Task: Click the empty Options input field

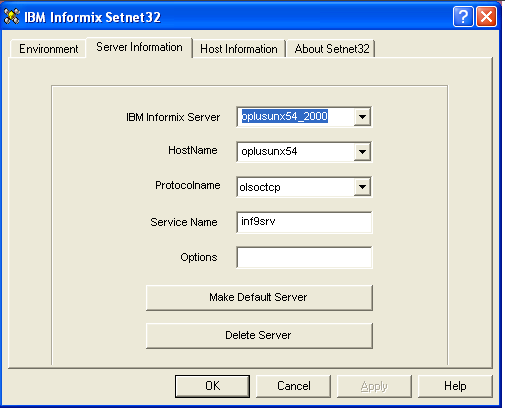Action: click(x=304, y=257)
